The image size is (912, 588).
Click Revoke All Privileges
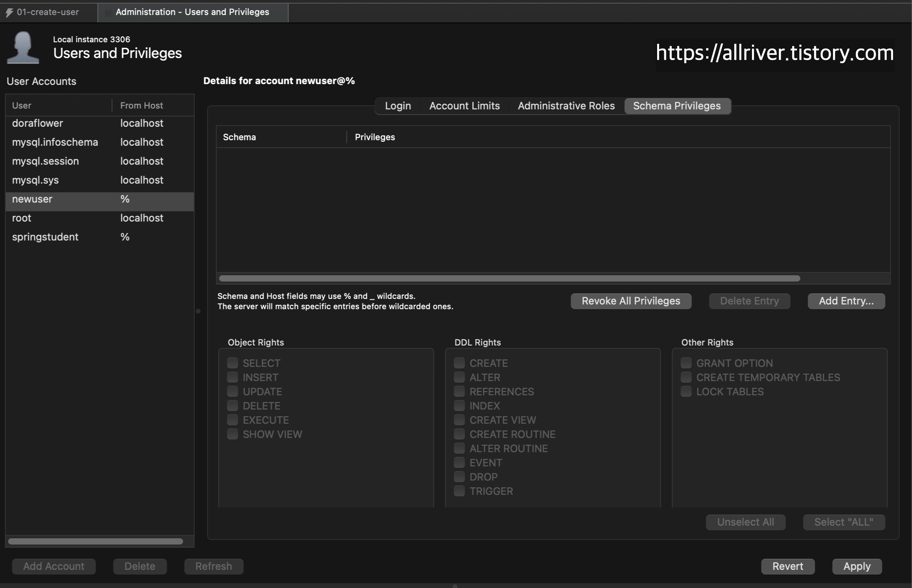pos(631,301)
